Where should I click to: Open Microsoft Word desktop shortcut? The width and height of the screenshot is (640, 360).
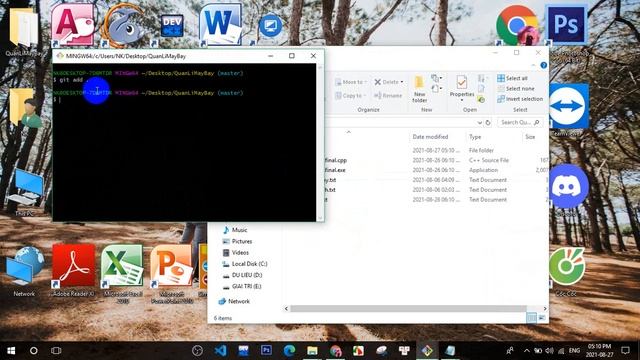[x=220, y=24]
